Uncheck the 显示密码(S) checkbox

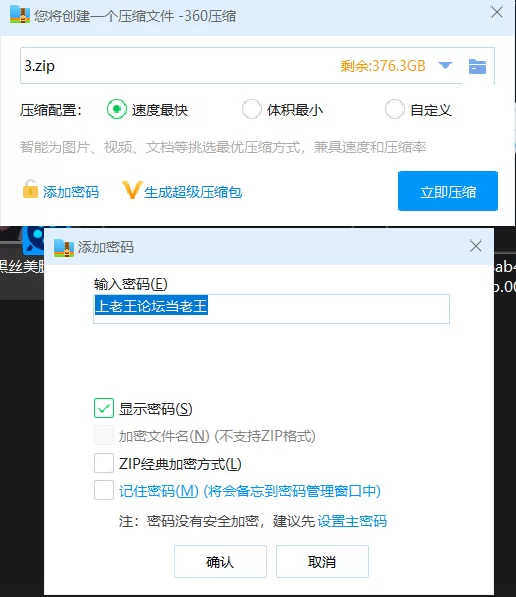click(x=104, y=408)
